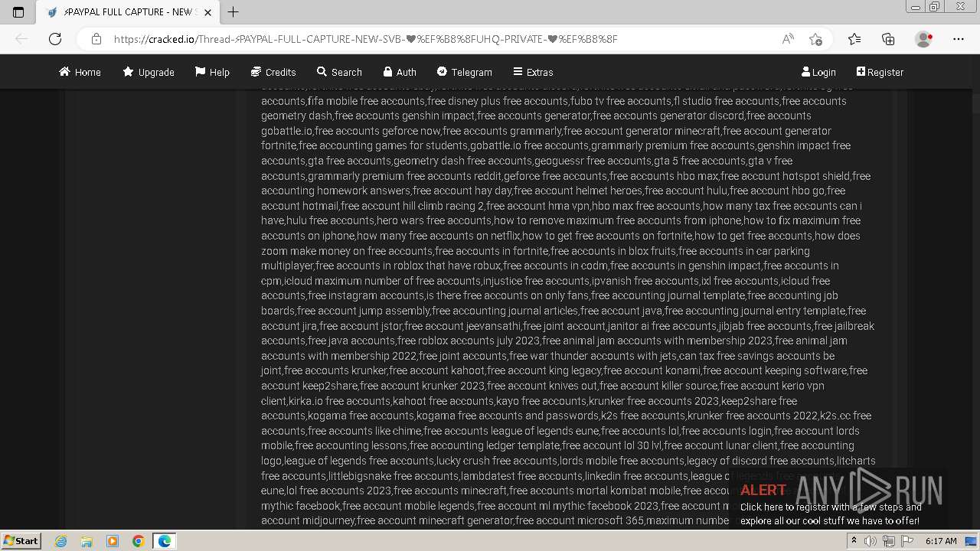This screenshot has height=551, width=980.
Task: Launch Chrome from taskbar
Action: click(x=139, y=541)
